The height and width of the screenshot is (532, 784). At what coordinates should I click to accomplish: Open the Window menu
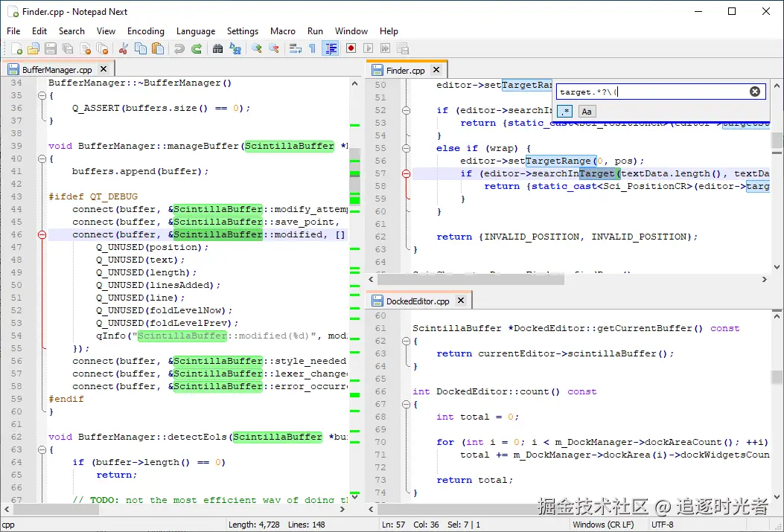[351, 31]
